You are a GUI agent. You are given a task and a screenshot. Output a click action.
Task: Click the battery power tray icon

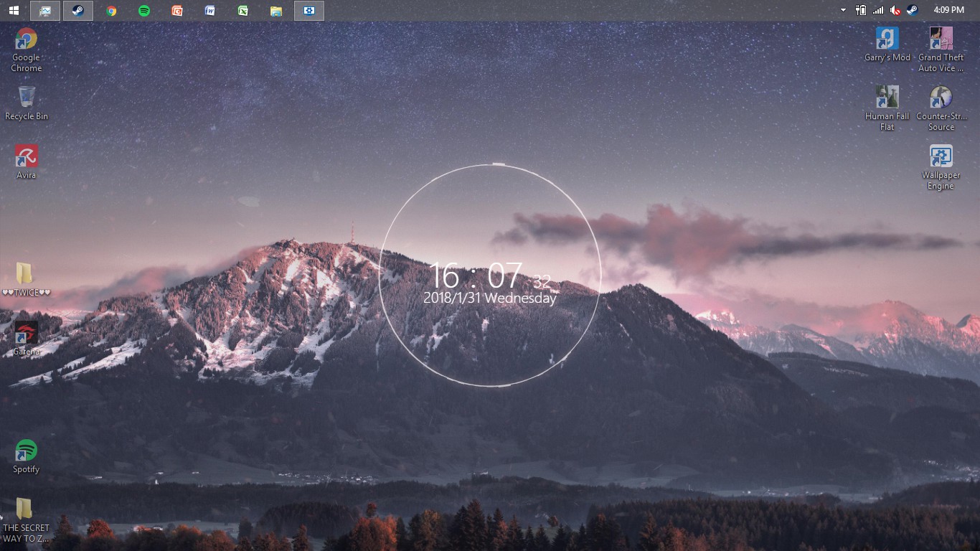coord(861,10)
